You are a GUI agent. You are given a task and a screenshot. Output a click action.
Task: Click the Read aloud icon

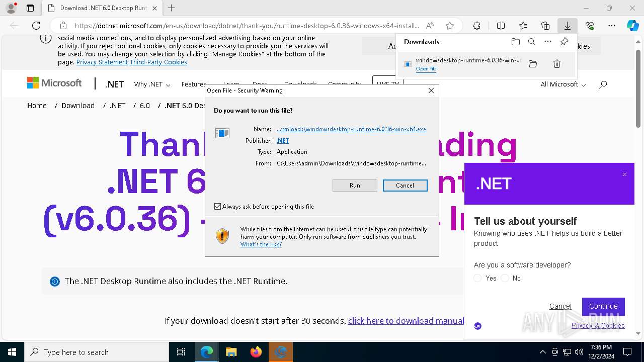point(430,26)
